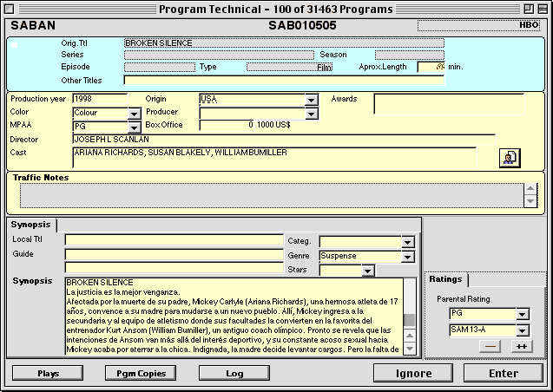Click the window zoom box icon
This screenshot has height=392, width=553.
point(529,9)
